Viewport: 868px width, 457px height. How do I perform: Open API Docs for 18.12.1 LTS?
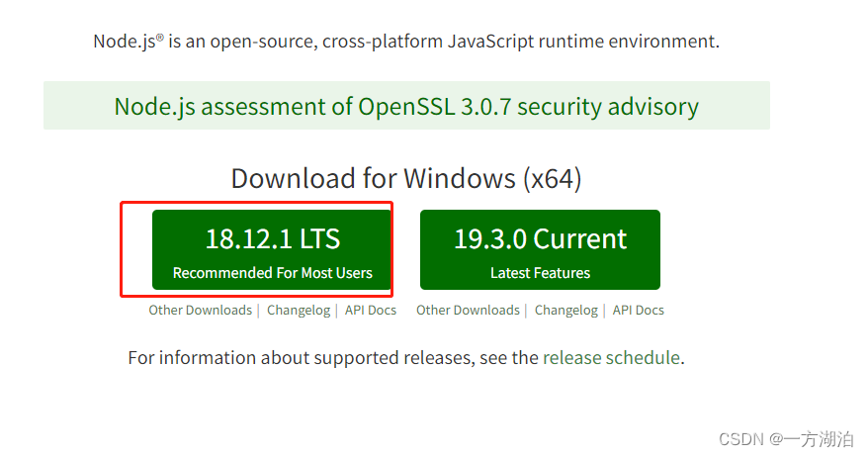[x=371, y=311]
